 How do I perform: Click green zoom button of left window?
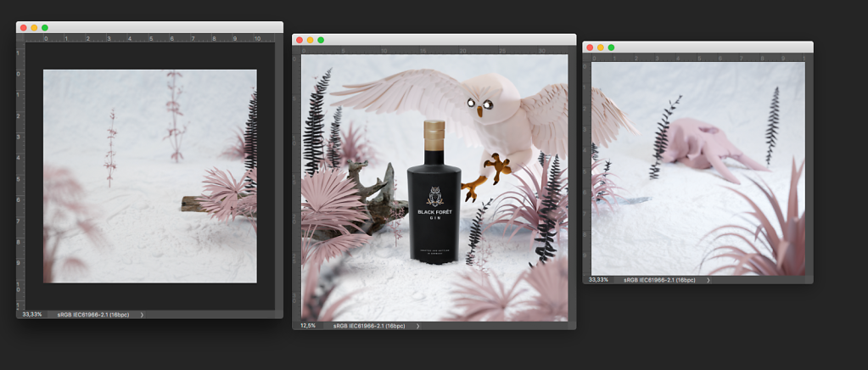45,28
